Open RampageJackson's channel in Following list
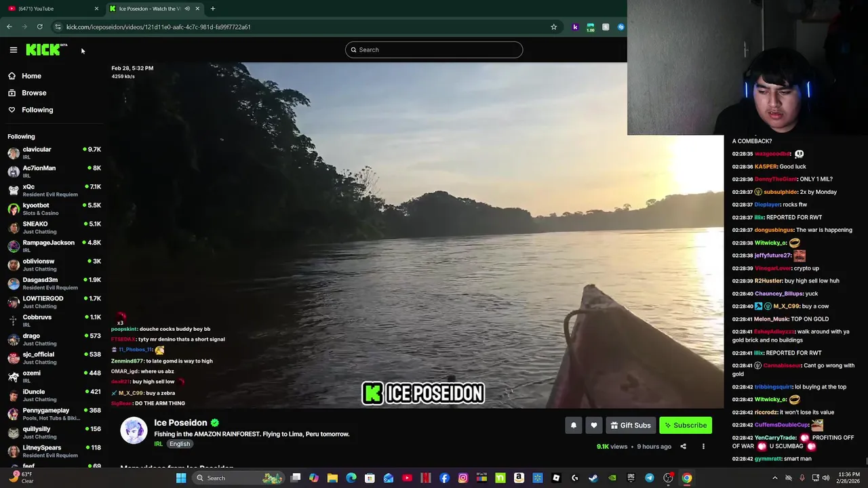 click(x=54, y=246)
